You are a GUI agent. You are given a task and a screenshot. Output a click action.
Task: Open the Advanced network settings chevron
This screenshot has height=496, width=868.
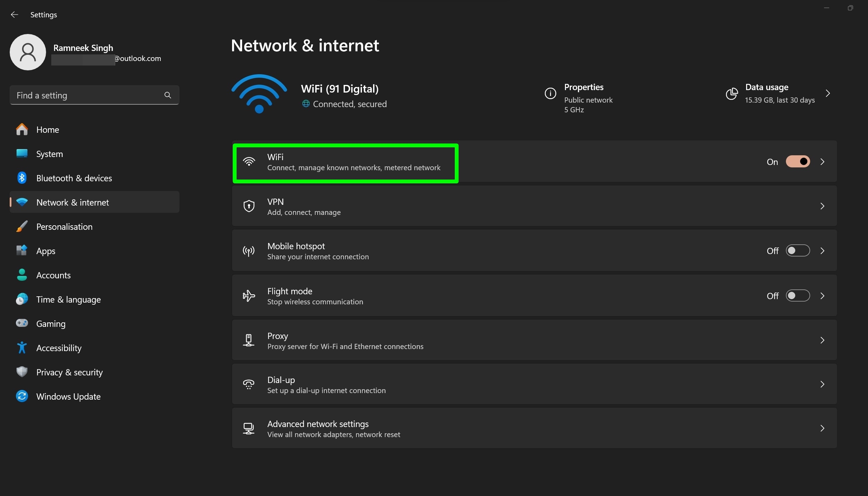tap(823, 428)
